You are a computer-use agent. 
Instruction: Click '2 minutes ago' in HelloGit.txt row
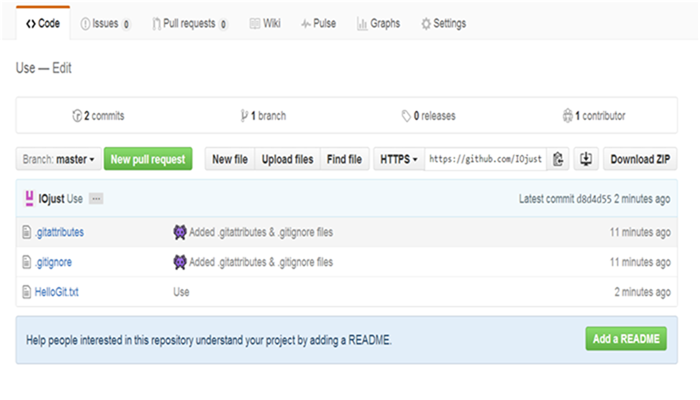tap(642, 292)
